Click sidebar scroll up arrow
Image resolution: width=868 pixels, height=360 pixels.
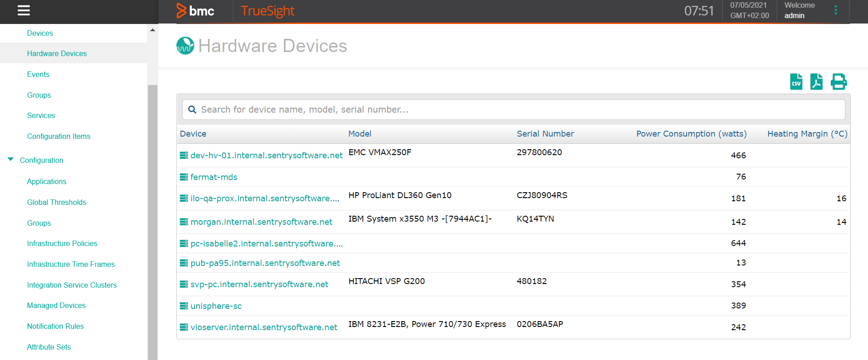point(152,30)
